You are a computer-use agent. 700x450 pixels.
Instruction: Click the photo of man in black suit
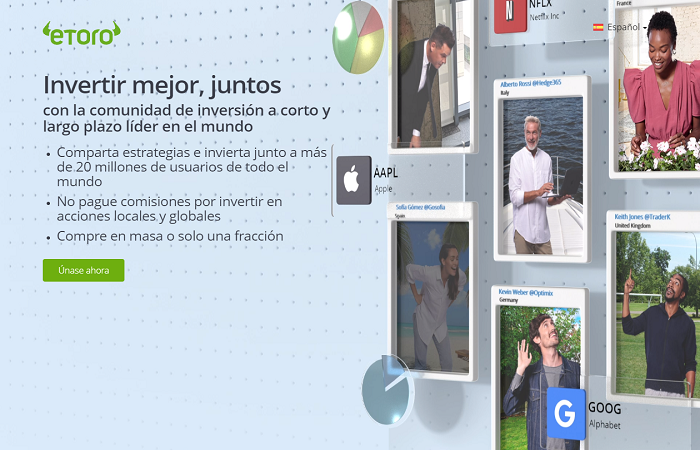coord(431,74)
